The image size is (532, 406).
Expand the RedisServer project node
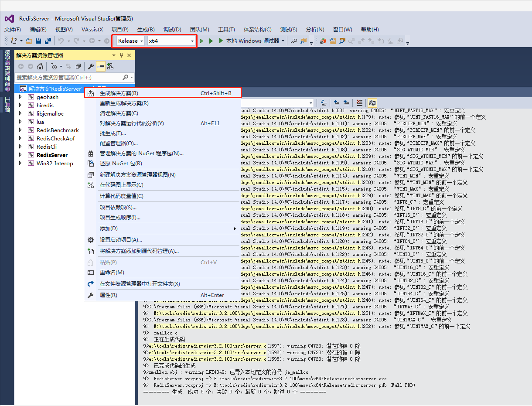(x=20, y=155)
